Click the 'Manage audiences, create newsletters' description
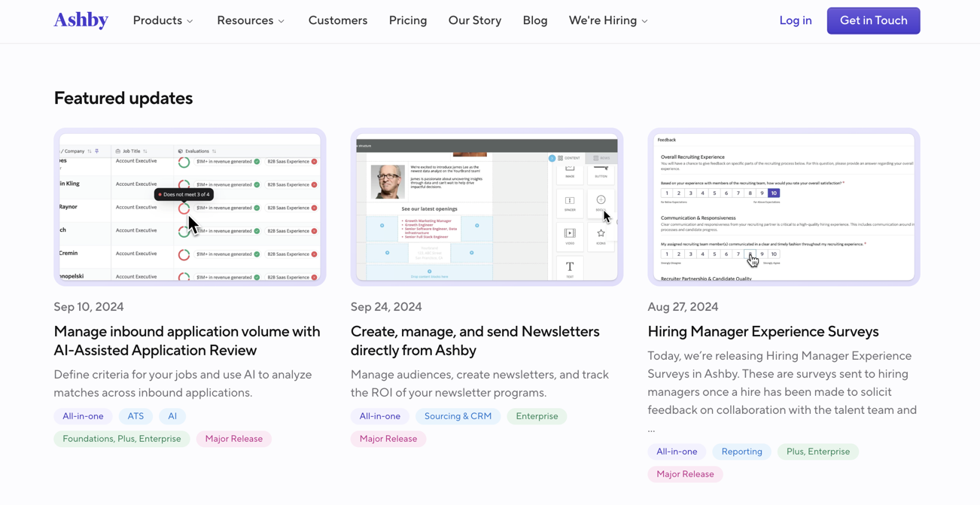The height and width of the screenshot is (505, 980). click(479, 383)
